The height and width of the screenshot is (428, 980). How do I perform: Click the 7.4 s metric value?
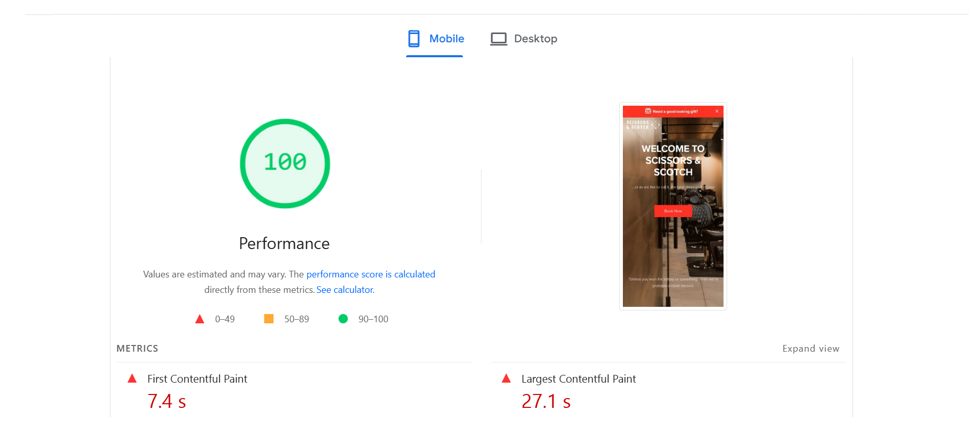[x=167, y=401]
